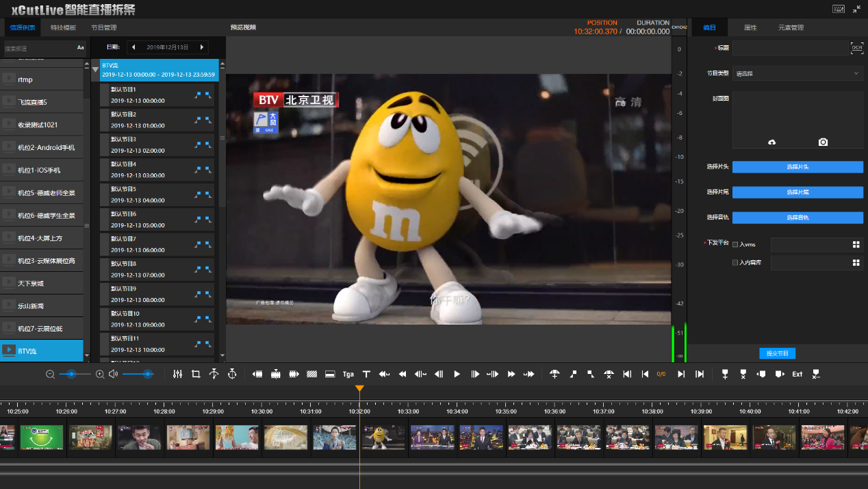This screenshot has height=489, width=868.
Task: Go to next date arrow
Action: (x=201, y=47)
